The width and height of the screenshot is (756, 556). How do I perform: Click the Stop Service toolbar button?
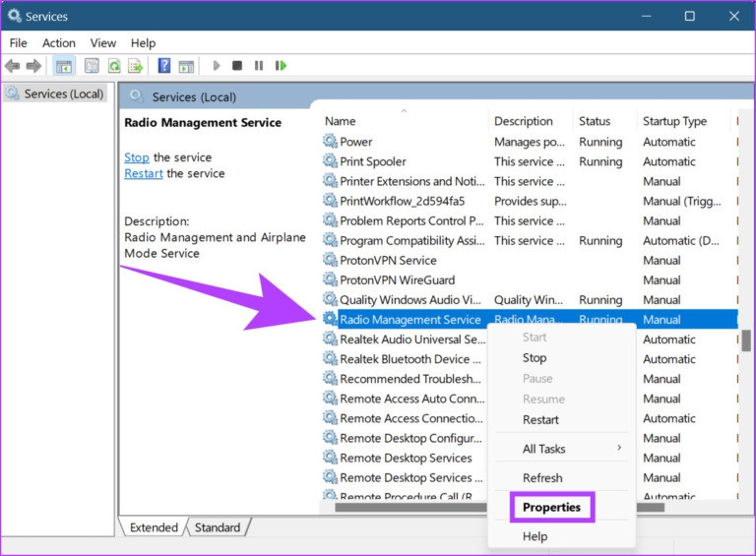[x=237, y=66]
